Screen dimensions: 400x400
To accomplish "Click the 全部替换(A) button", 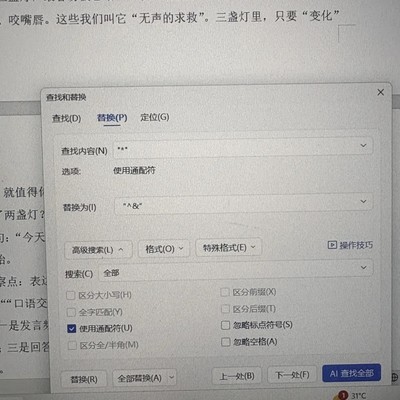I will pos(140,378).
